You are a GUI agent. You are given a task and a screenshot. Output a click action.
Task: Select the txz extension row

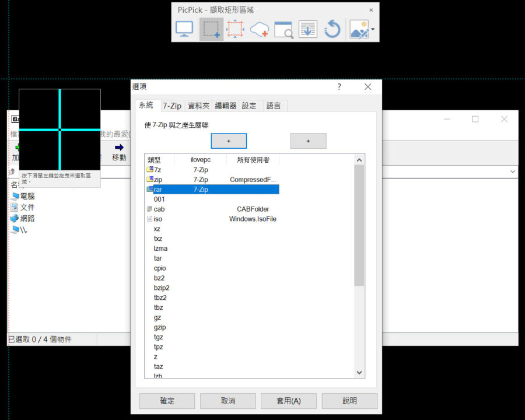pos(212,239)
